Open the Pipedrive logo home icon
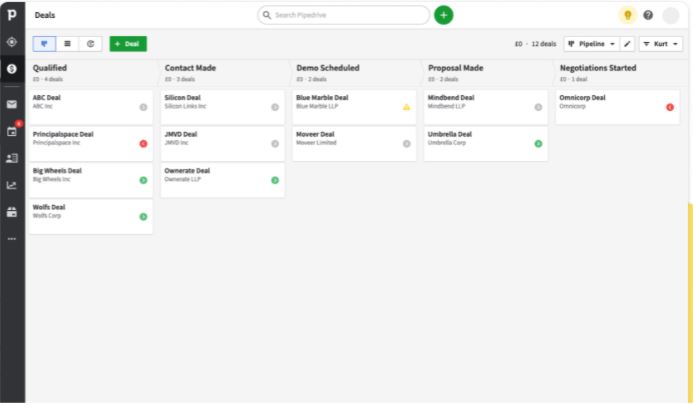Viewport: 693px width, 415px height. point(12,14)
